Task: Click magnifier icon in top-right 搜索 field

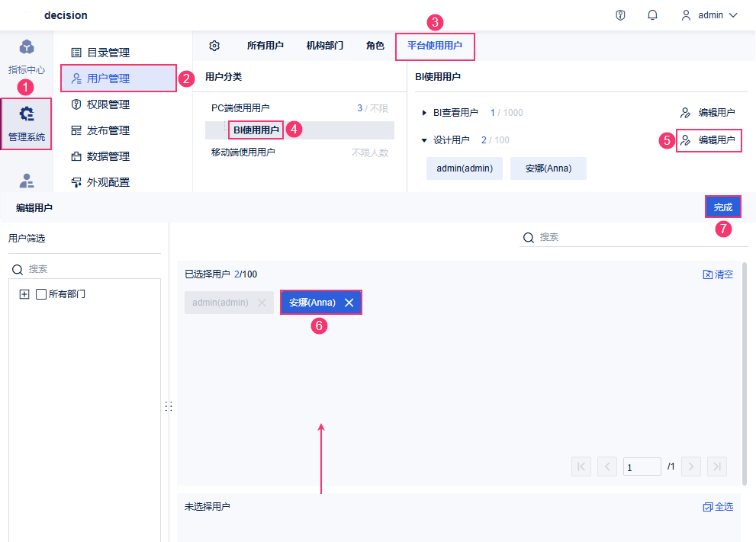Action: pos(529,238)
